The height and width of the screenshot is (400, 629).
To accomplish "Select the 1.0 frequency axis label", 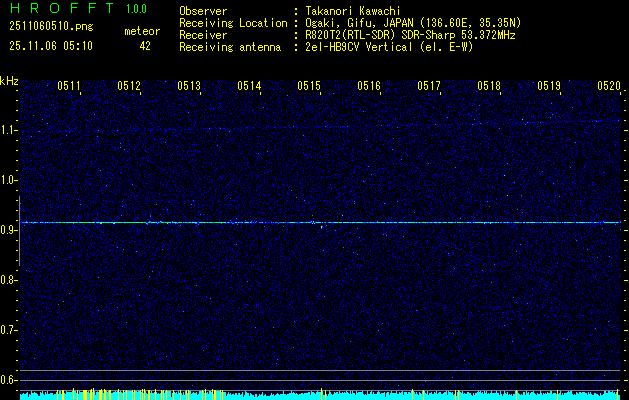I will click(9, 180).
